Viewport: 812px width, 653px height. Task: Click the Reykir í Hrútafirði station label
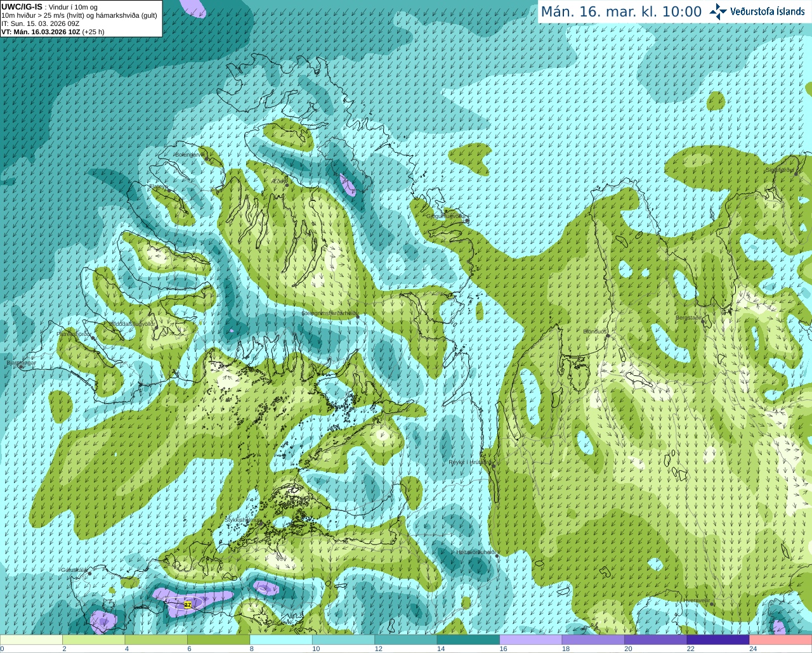pos(469,462)
